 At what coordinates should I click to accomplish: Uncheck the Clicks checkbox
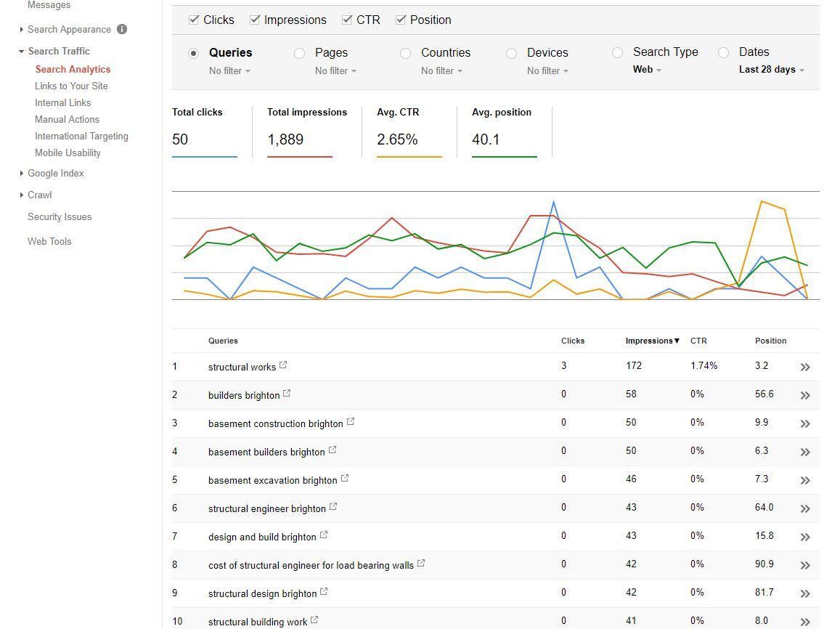coord(194,20)
